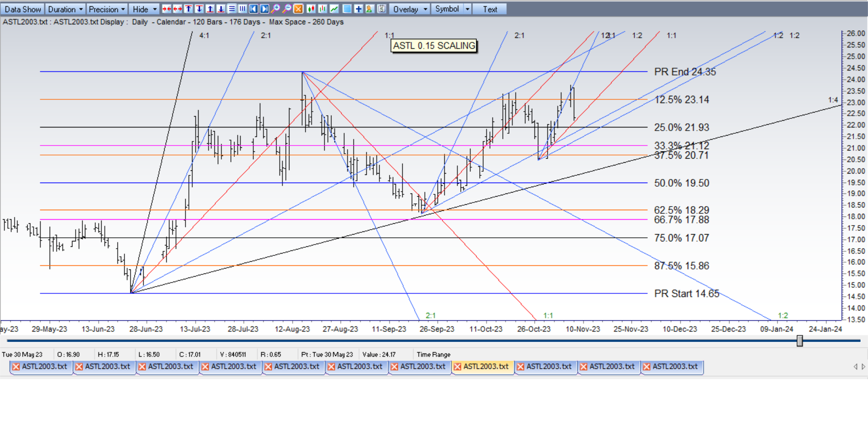The image size is (868, 428).
Task: Open the Overlay dropdown
Action: [410, 9]
